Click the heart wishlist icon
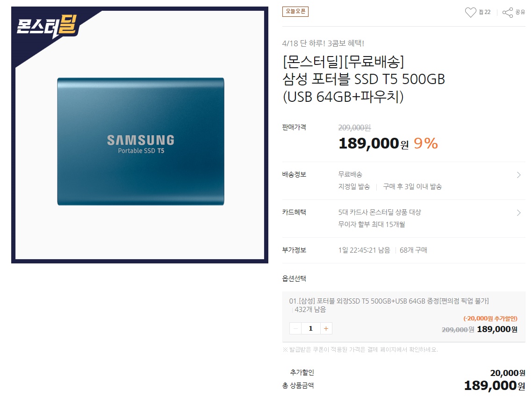The width and height of the screenshot is (532, 397). click(x=470, y=13)
